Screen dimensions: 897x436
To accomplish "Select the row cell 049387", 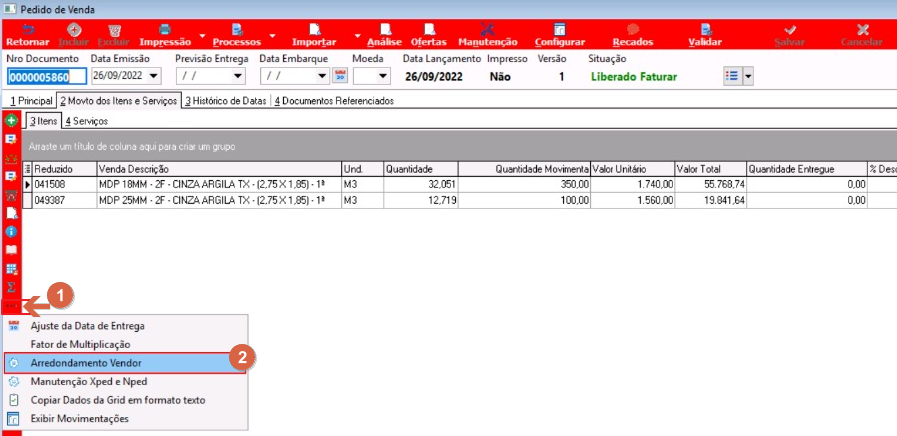I will tap(65, 200).
